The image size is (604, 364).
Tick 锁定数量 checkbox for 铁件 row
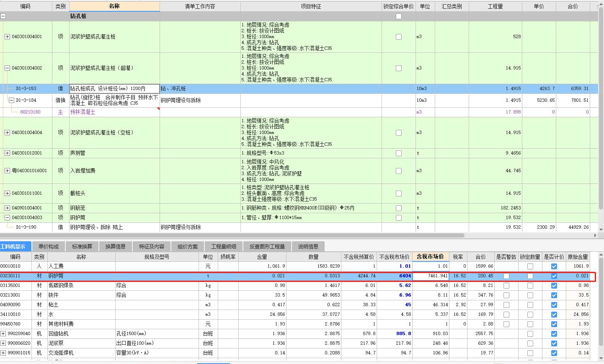pos(530,295)
